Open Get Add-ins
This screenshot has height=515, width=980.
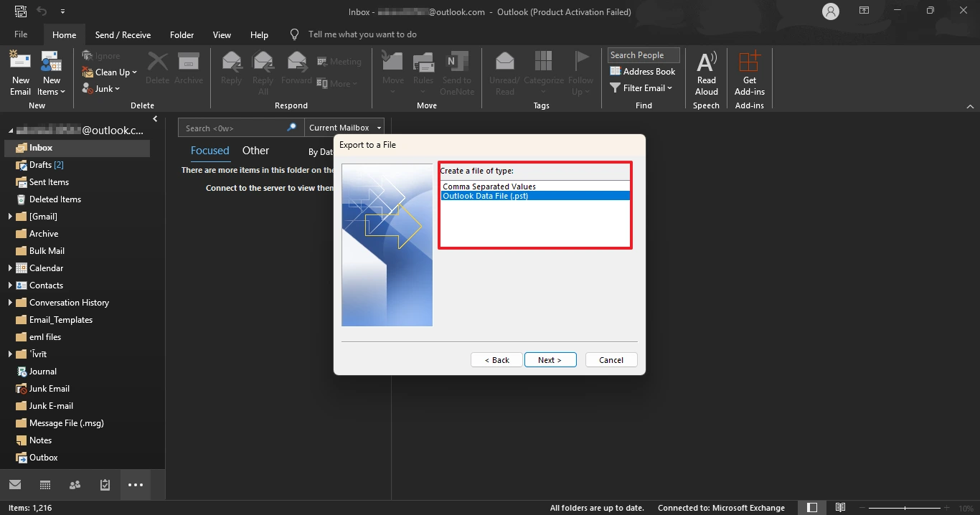click(749, 72)
